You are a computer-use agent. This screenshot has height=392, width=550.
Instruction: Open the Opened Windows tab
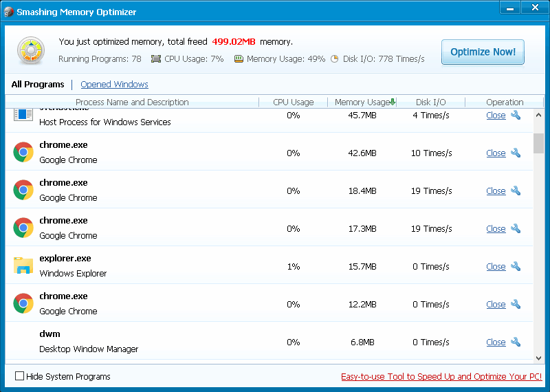coord(114,84)
